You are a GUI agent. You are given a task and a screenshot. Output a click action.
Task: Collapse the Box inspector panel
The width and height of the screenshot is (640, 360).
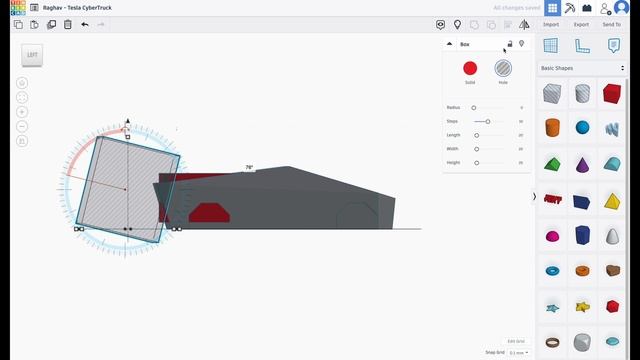click(449, 44)
